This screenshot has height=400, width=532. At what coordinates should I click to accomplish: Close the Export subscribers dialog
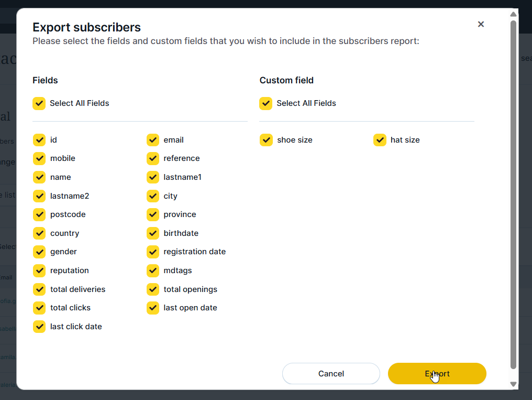481,24
